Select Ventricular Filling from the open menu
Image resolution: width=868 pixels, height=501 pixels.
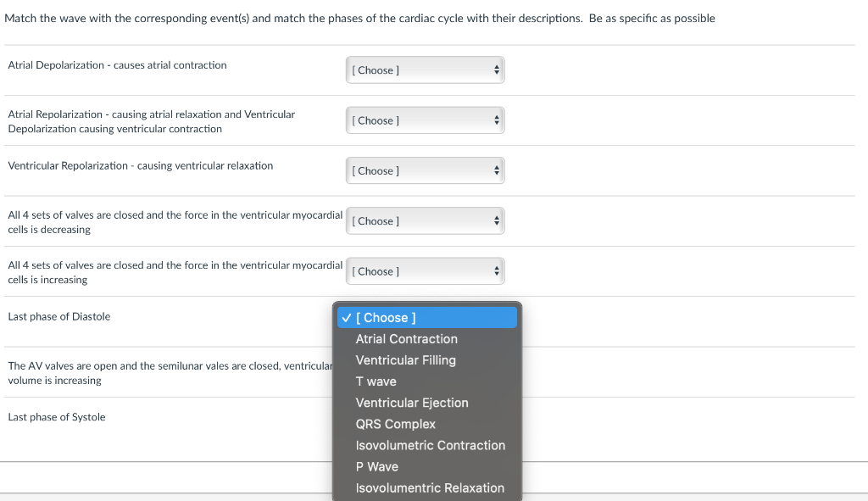click(x=405, y=359)
